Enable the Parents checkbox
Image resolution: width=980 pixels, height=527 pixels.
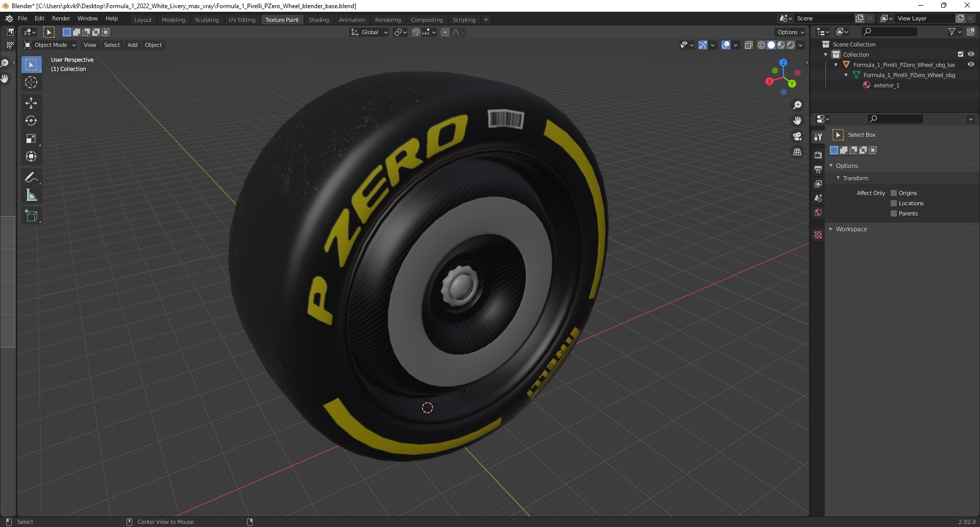point(894,213)
